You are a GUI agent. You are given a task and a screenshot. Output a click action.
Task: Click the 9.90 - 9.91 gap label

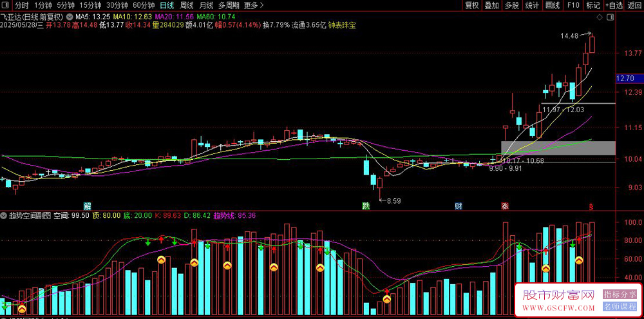click(x=505, y=168)
